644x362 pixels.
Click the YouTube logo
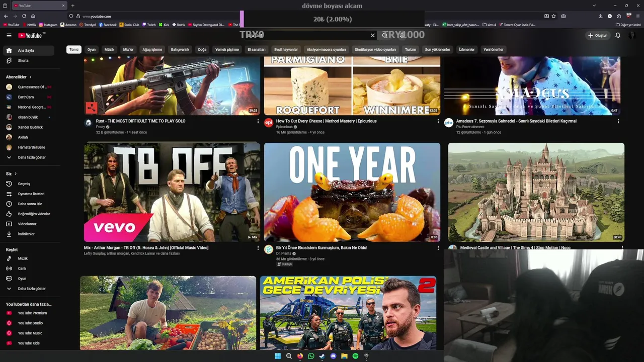click(30, 35)
